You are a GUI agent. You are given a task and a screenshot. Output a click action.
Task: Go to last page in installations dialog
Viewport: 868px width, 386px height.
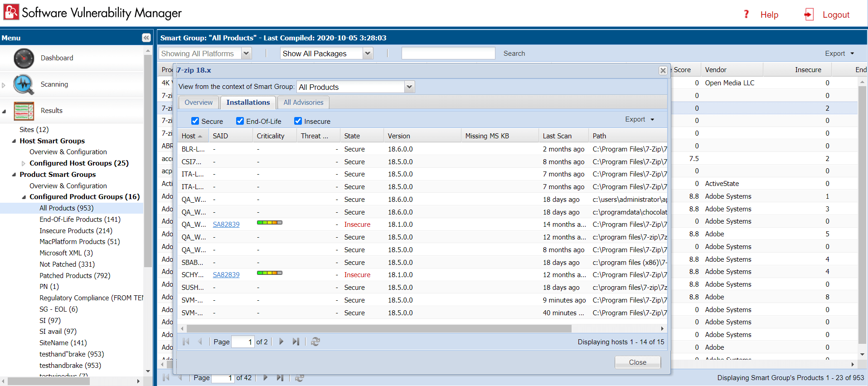[296, 342]
